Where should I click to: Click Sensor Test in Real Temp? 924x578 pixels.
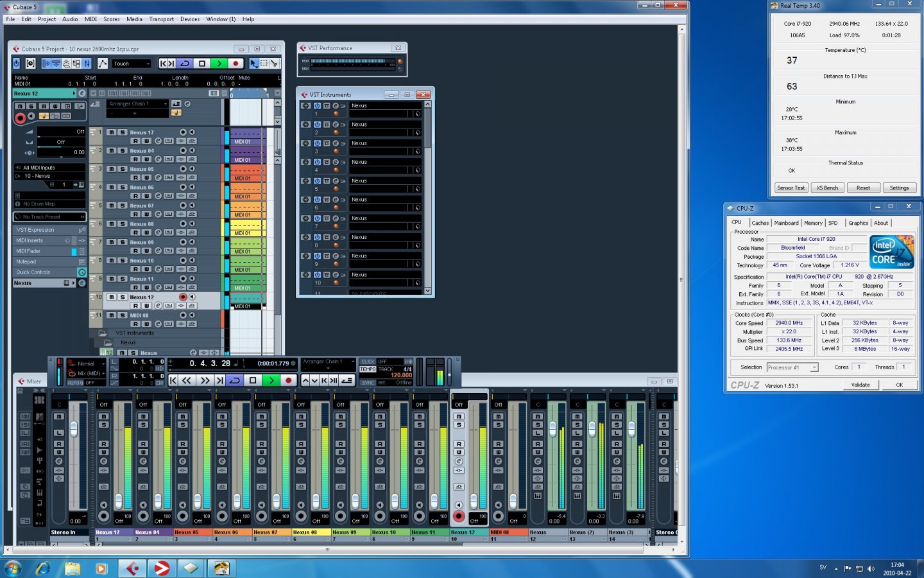791,188
